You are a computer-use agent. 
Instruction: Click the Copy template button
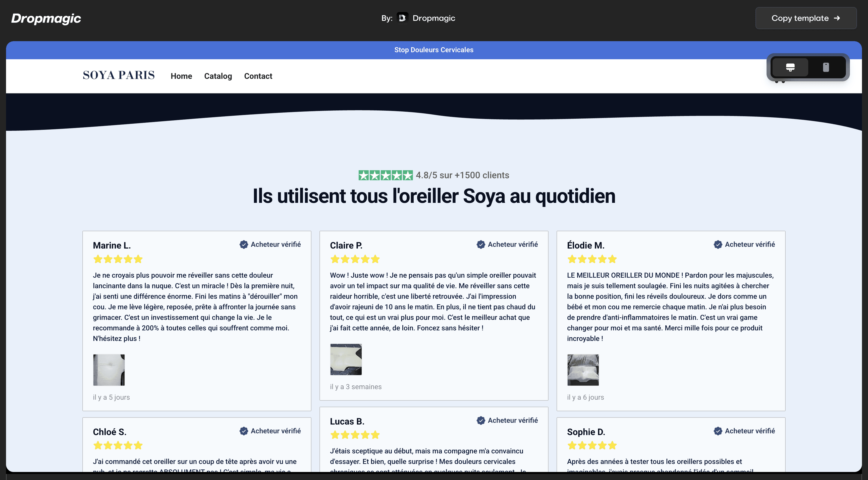click(x=806, y=18)
